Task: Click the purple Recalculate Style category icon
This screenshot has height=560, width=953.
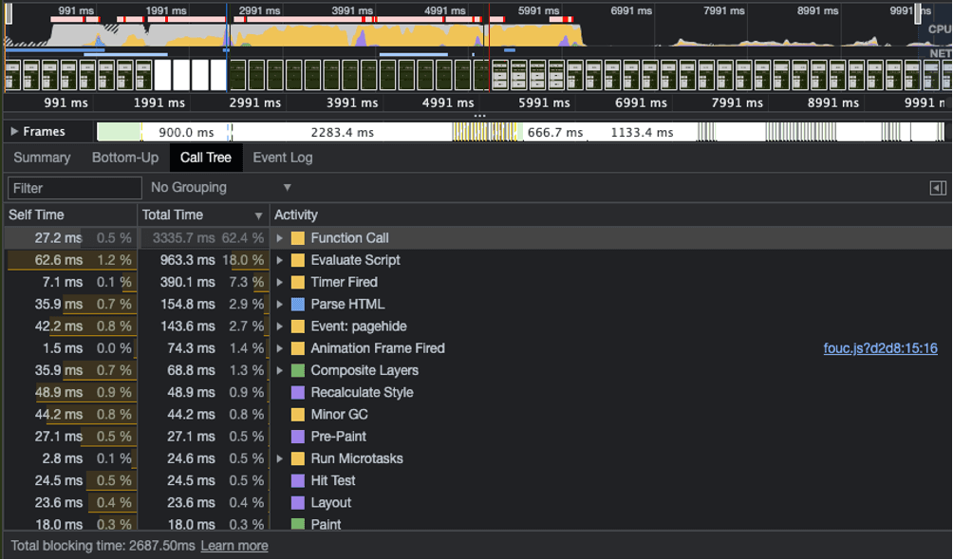Action: tap(298, 392)
